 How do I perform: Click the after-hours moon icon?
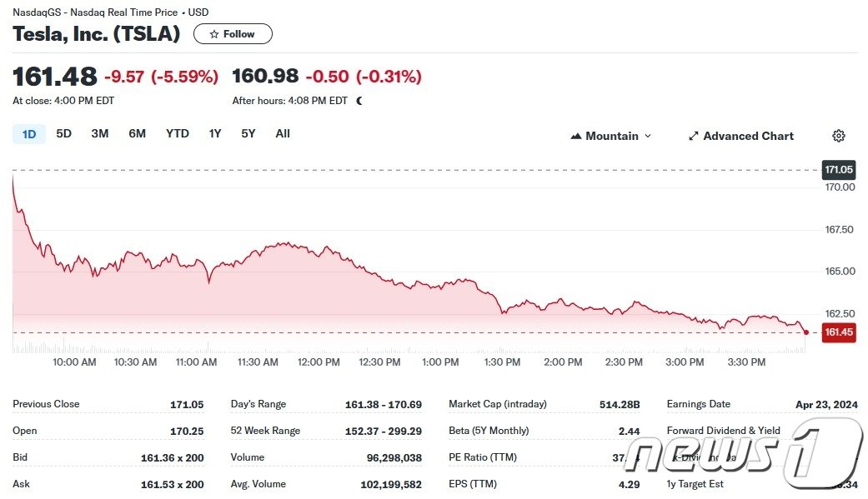click(x=359, y=101)
